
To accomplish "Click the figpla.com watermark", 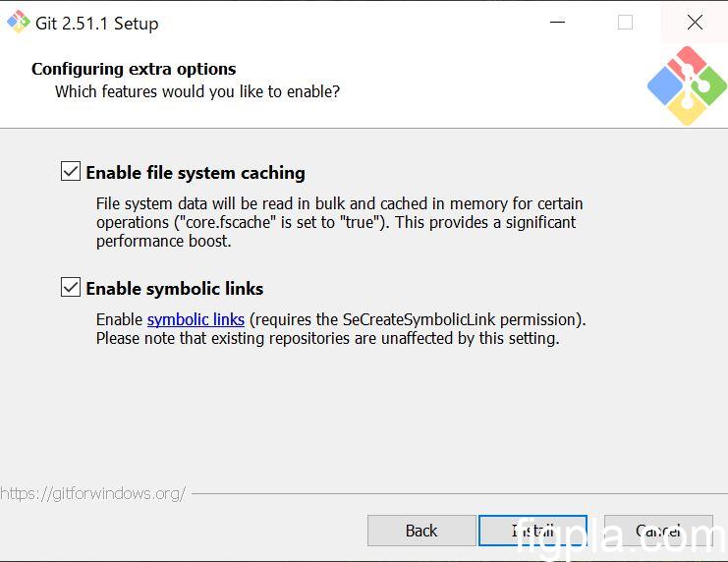I will pos(621,535).
